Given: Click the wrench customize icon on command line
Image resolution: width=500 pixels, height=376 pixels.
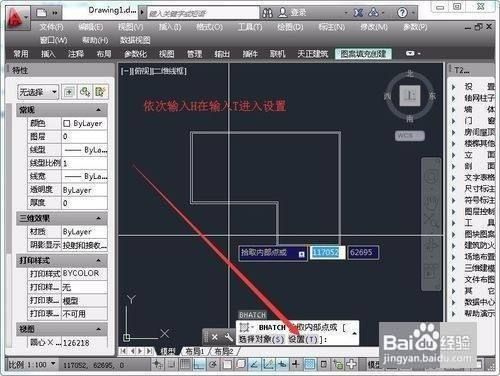Looking at the screenshot, I should click(x=229, y=337).
